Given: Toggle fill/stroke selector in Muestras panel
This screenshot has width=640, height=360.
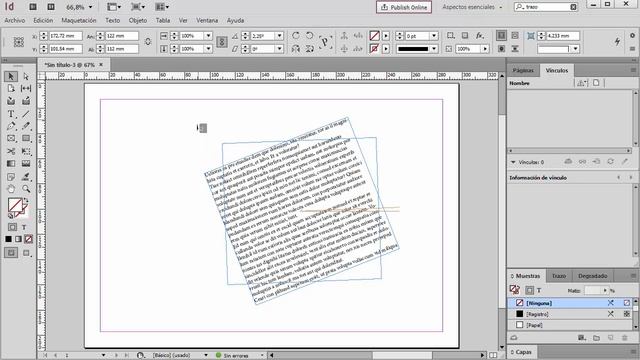Looking at the screenshot, I should (514, 290).
